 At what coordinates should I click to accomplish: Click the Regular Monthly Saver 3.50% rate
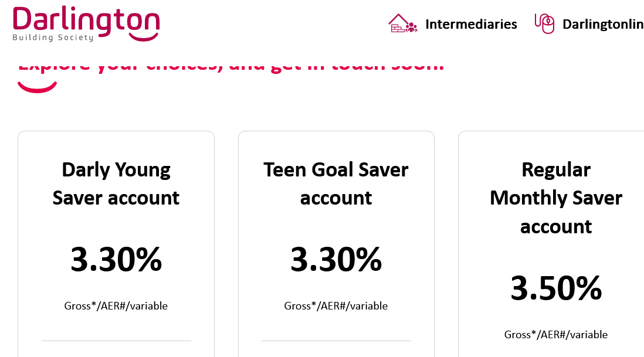tap(556, 288)
